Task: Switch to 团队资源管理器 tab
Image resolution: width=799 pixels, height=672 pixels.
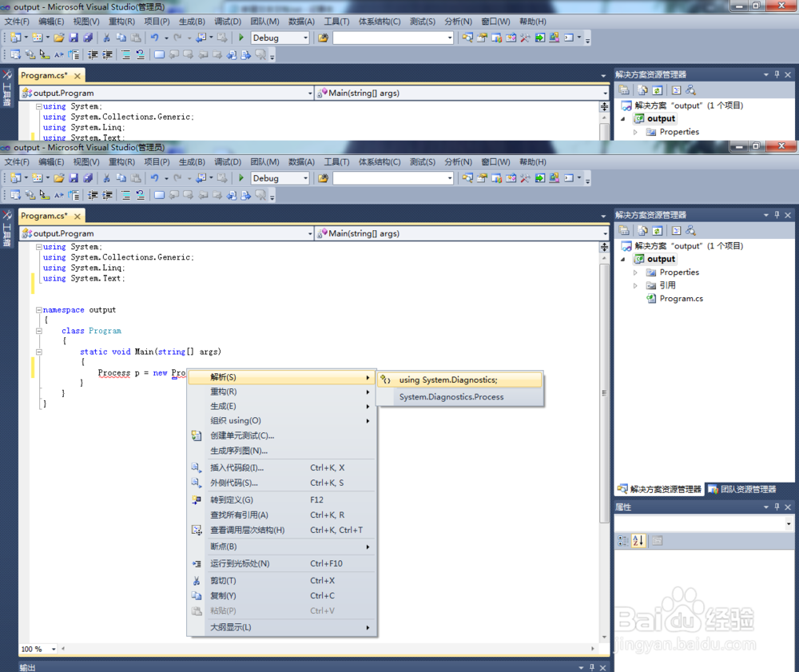Action: point(742,489)
